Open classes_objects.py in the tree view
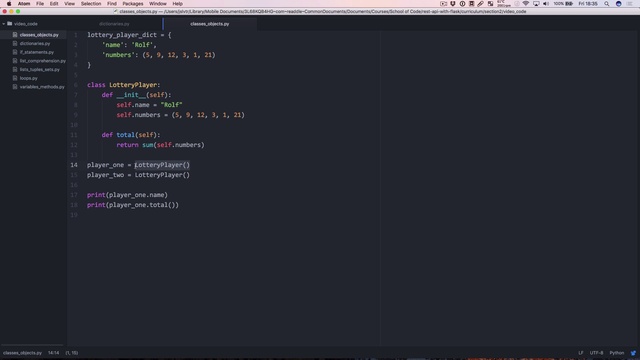The width and height of the screenshot is (640, 360). (x=39, y=35)
